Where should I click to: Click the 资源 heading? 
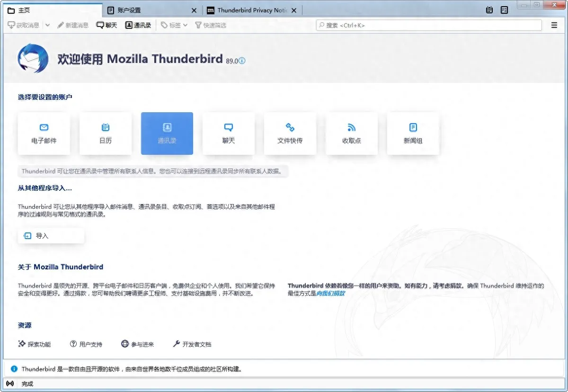(x=25, y=325)
